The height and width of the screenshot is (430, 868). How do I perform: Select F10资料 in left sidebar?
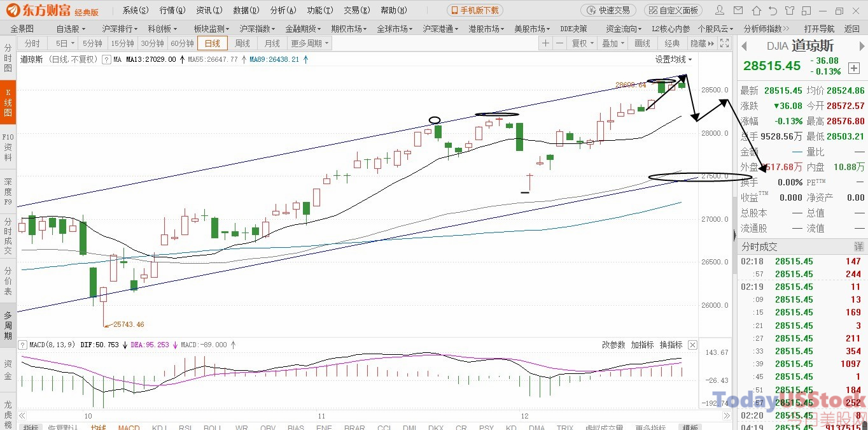(8, 147)
